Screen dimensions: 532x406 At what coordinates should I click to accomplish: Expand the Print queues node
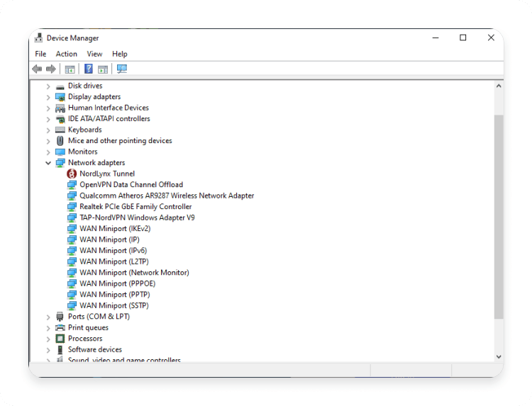(x=48, y=328)
